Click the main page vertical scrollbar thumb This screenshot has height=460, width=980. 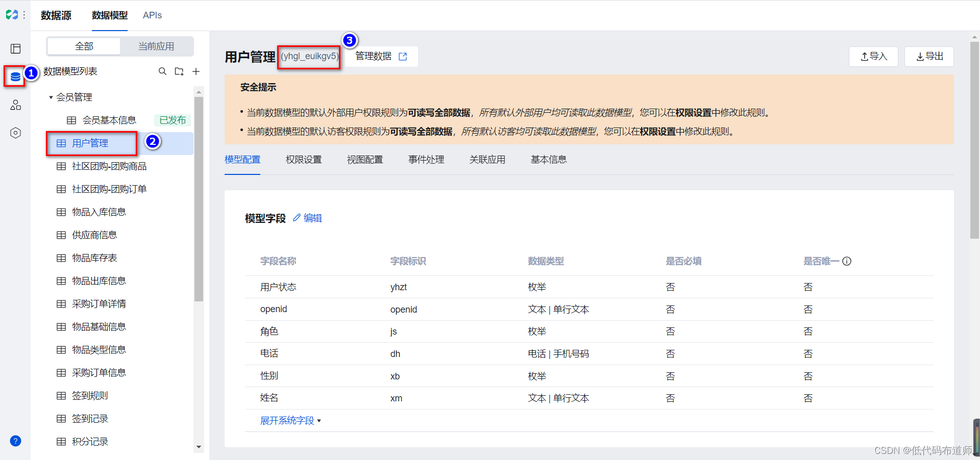974,140
